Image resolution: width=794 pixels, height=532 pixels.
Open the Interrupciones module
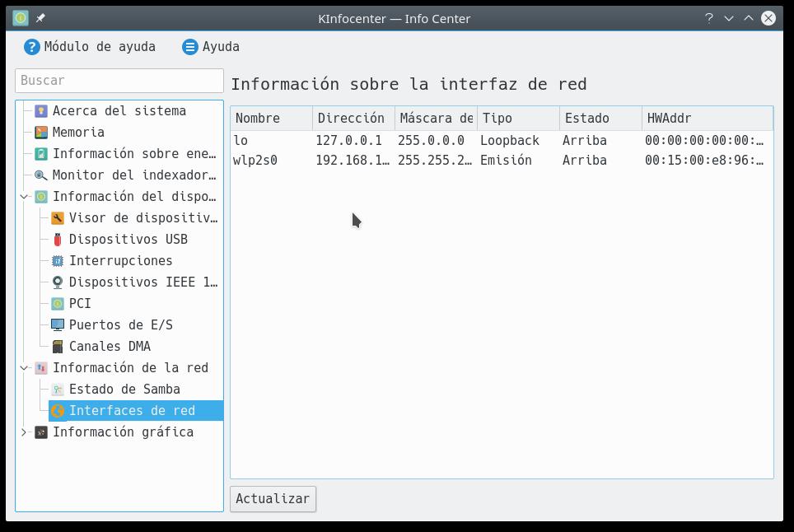click(x=120, y=261)
